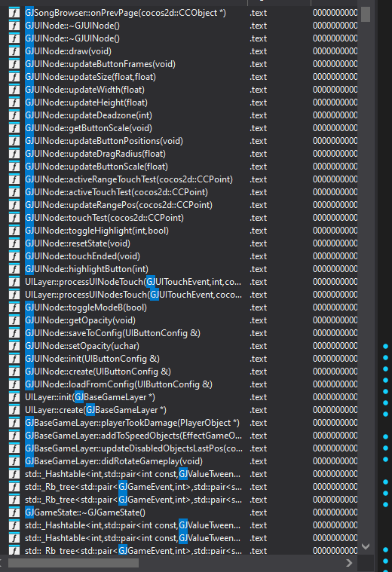Select GJBaseGameLayer::didRotateGameplay(void) function name
The height and width of the screenshot is (572, 392).
114,461
